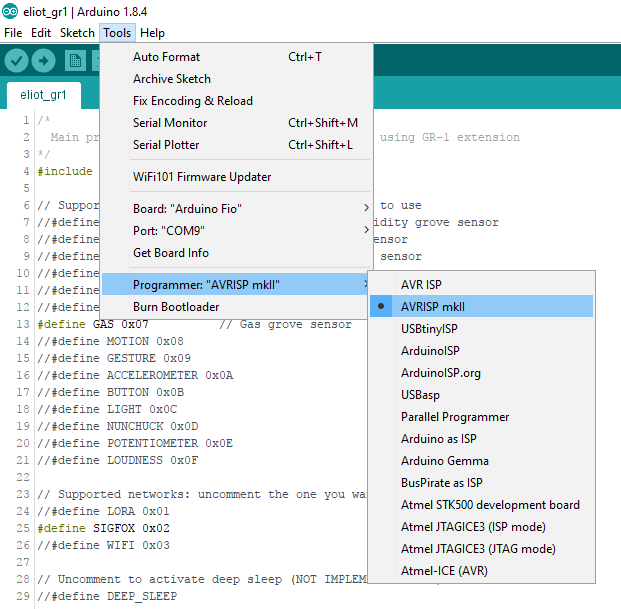Expand the Board "Arduino Fio" submenu
This screenshot has height=609, width=621.
coord(236,209)
